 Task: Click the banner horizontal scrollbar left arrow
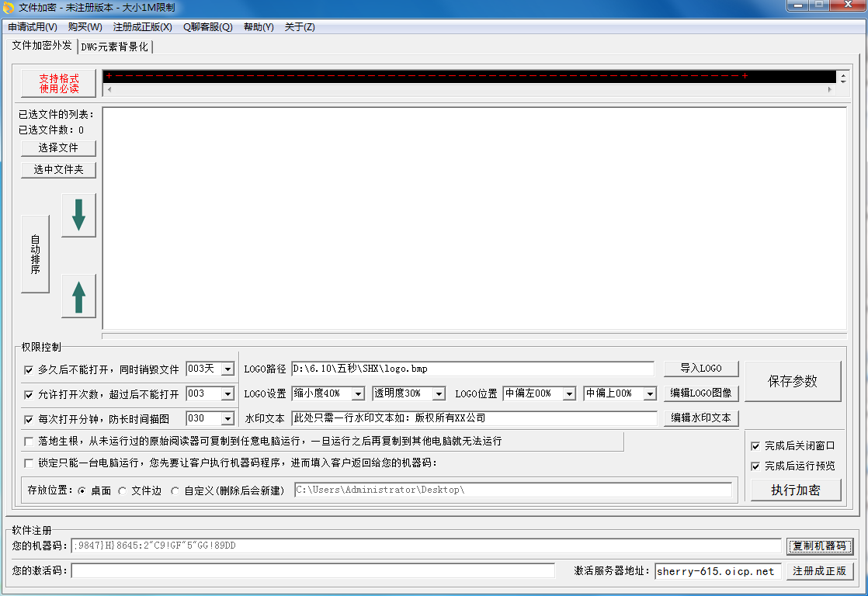click(109, 89)
